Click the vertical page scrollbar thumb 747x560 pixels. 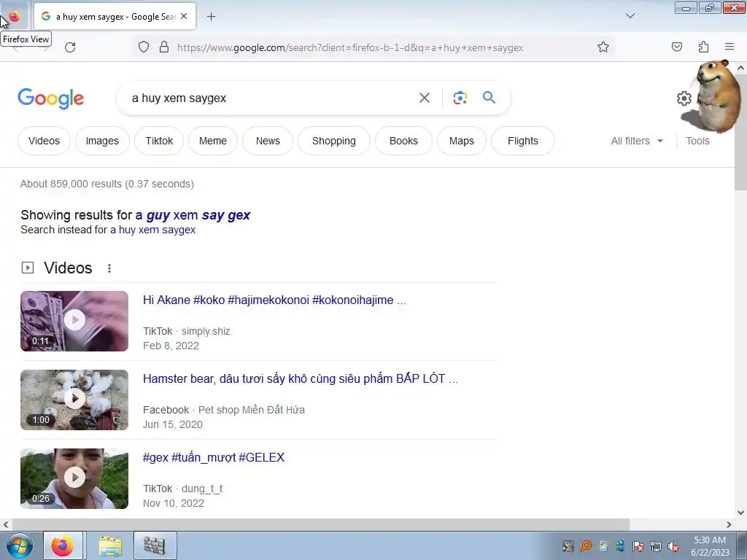tap(740, 131)
